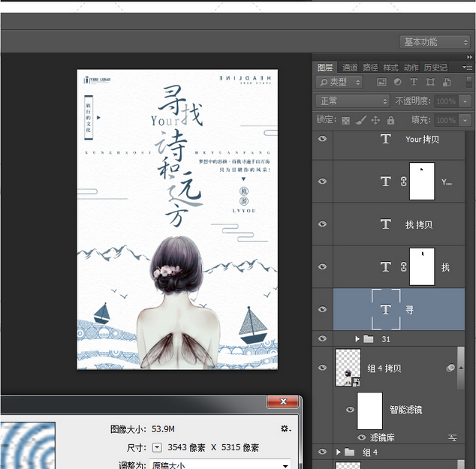Lock layer position with the move icon
The image size is (476, 469).
pos(375,120)
